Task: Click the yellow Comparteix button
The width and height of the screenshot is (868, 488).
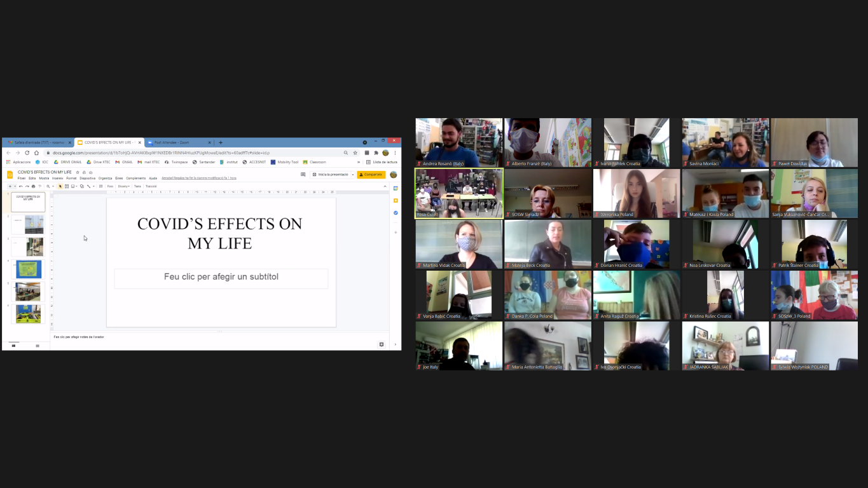Action: pyautogui.click(x=371, y=174)
